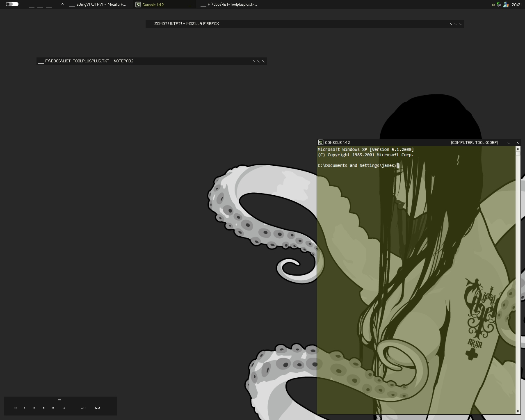Click the Console scrollbar down arrow
Viewport: 525px width, 420px height.
pos(518,411)
